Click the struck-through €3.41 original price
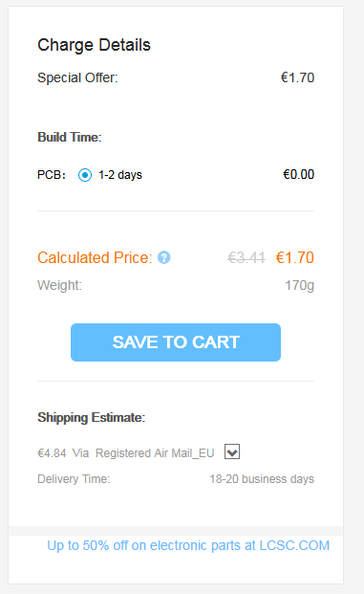364x594 pixels. point(246,258)
